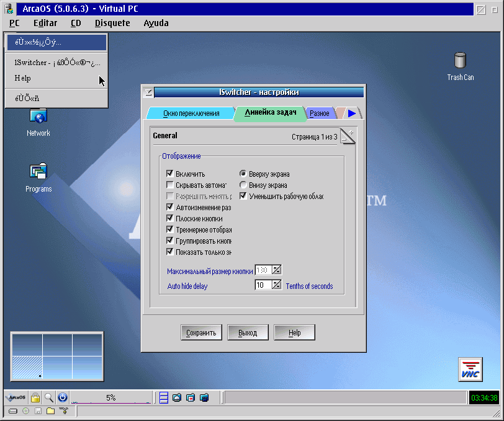504x421 pixels.
Task: Click the floppy diskette tray icon
Action: (38, 411)
